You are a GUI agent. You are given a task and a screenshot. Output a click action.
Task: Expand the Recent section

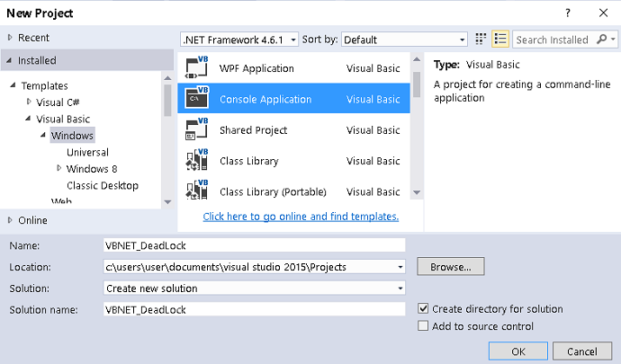[10, 38]
